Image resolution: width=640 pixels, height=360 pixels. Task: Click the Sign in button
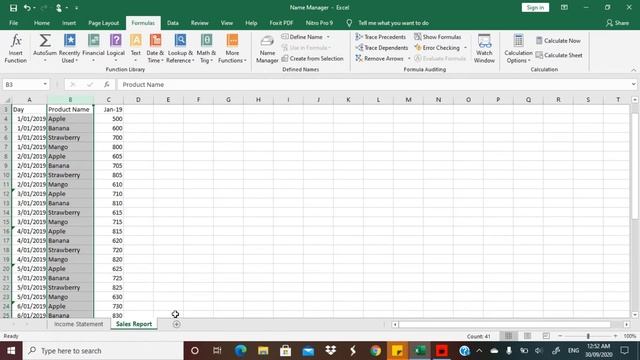click(535, 7)
